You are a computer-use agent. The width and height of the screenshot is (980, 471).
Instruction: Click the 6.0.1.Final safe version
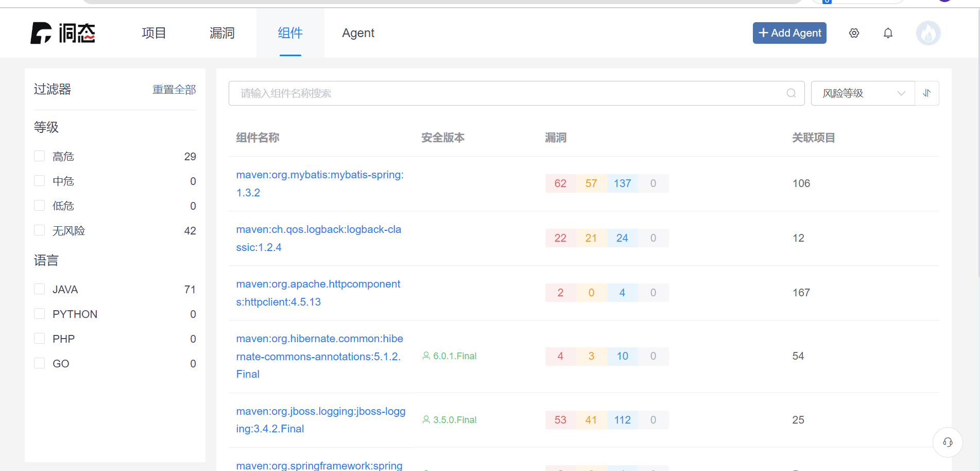(450, 356)
